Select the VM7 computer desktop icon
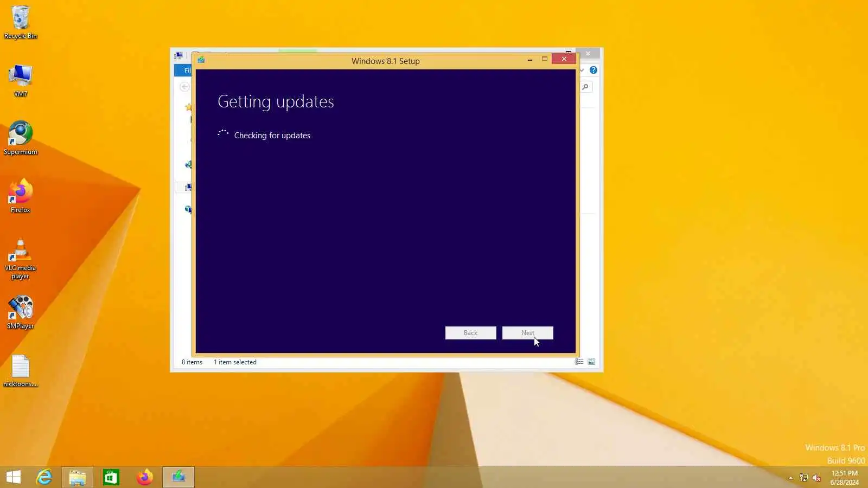868x488 pixels. [21, 80]
